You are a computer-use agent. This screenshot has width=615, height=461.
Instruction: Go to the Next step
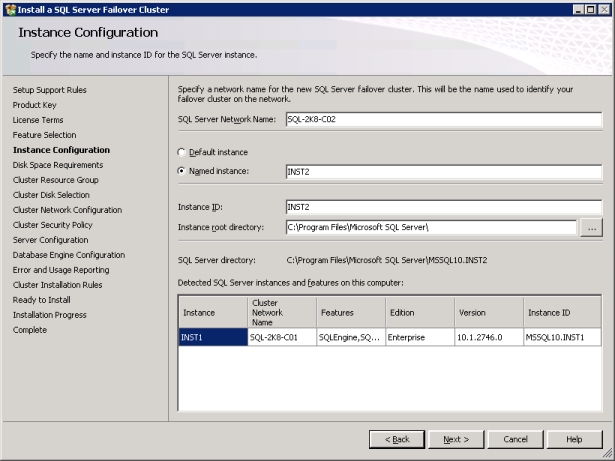point(456,439)
